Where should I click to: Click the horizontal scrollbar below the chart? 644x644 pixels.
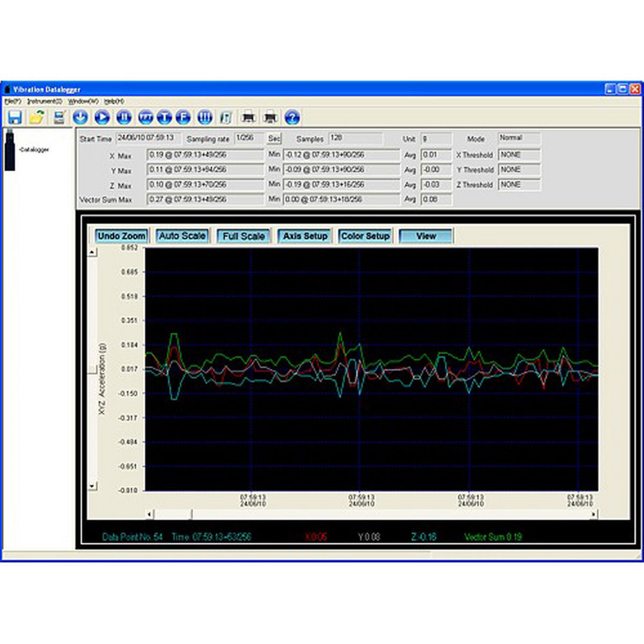(x=370, y=513)
